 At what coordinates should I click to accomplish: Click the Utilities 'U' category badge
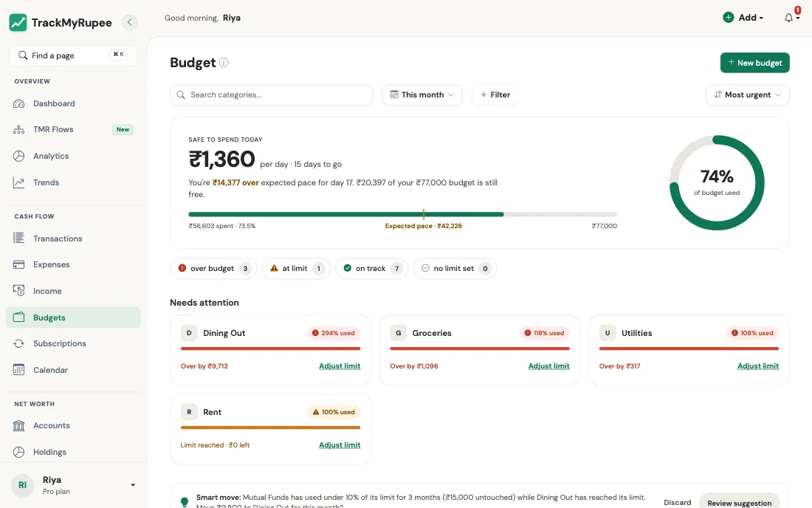(x=608, y=333)
